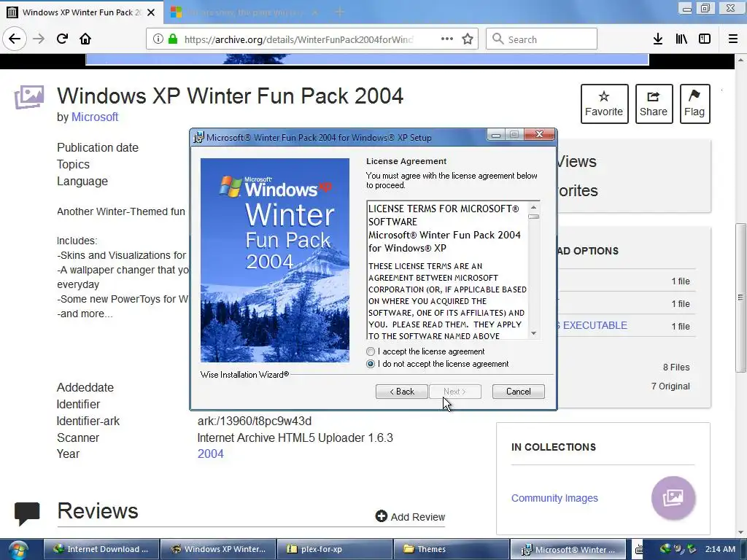Click the Back button in Setup wizard
Screen dimensions: 747x560
(x=402, y=392)
